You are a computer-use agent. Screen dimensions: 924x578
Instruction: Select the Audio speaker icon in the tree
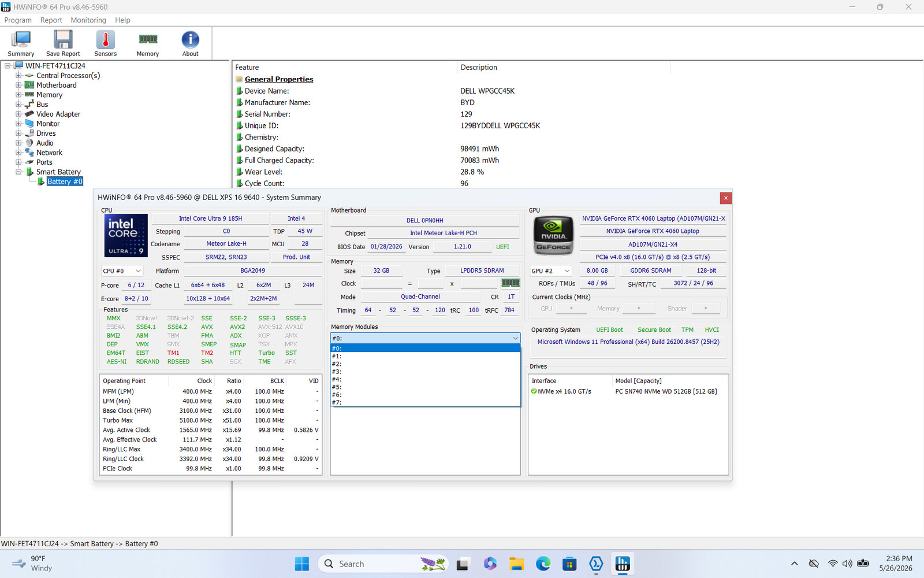[x=29, y=143]
